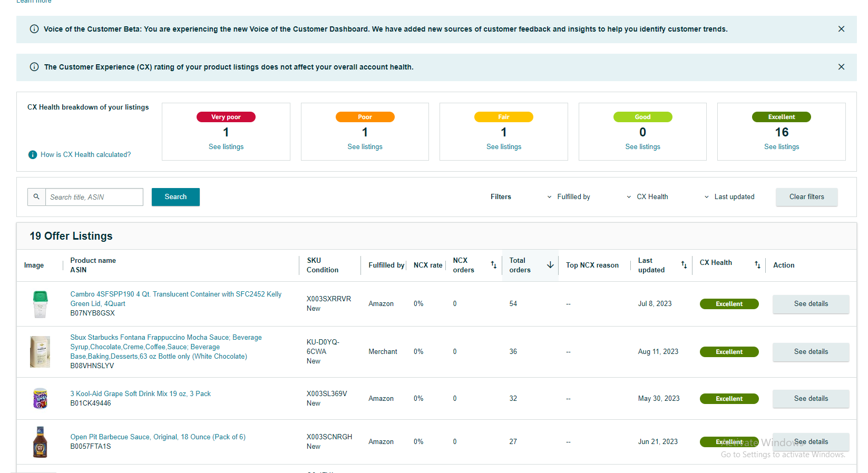This screenshot has width=868, height=473.
Task: Sort by Last updated arrows icon
Action: click(x=684, y=265)
